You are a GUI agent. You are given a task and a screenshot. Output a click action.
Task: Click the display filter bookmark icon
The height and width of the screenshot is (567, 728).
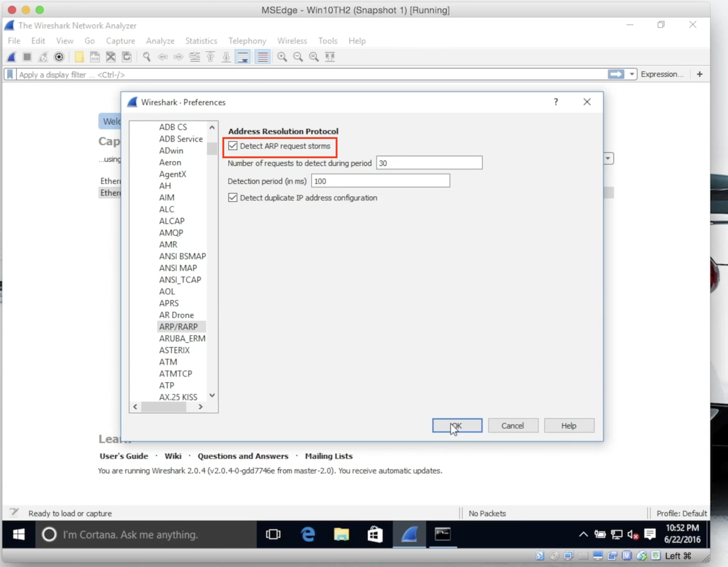tap(10, 74)
